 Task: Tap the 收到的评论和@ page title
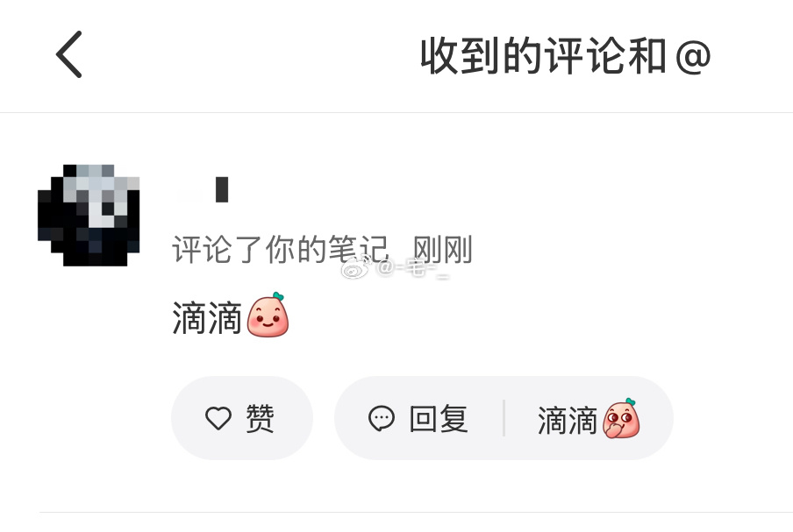click(x=566, y=55)
